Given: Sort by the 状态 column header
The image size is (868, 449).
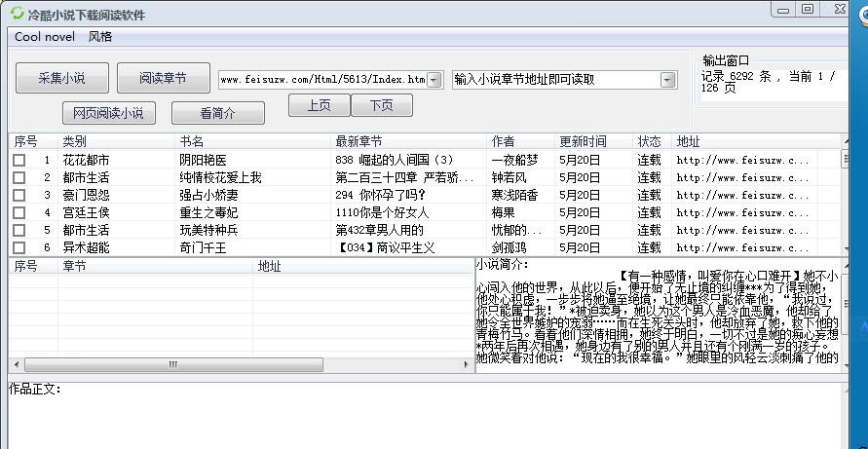Looking at the screenshot, I should pos(652,142).
